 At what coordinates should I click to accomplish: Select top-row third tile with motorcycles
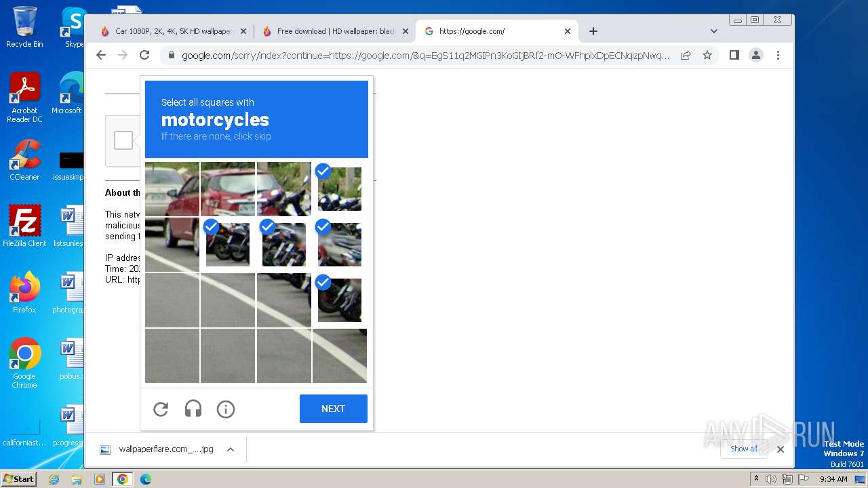point(284,189)
